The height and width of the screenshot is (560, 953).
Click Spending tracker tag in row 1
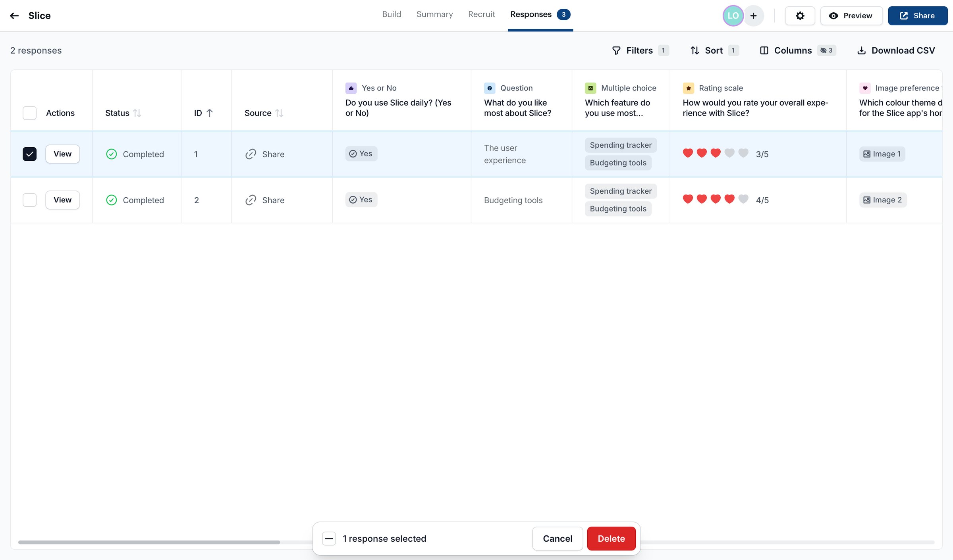[621, 145]
